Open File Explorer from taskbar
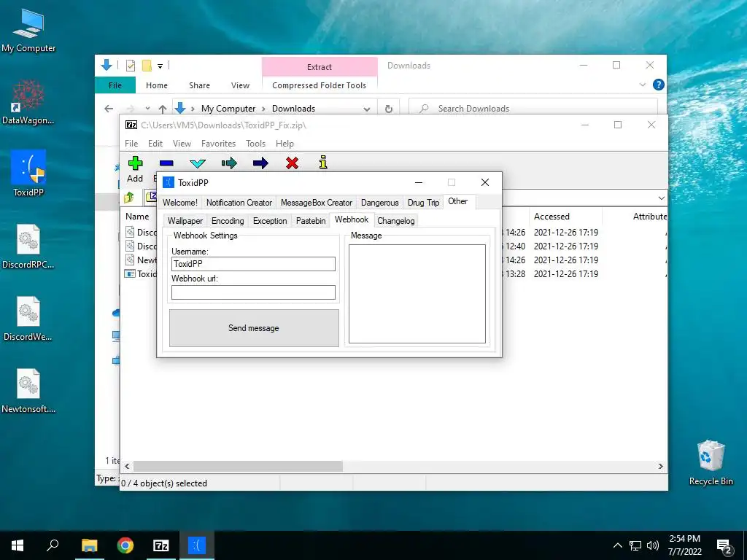 point(89,545)
